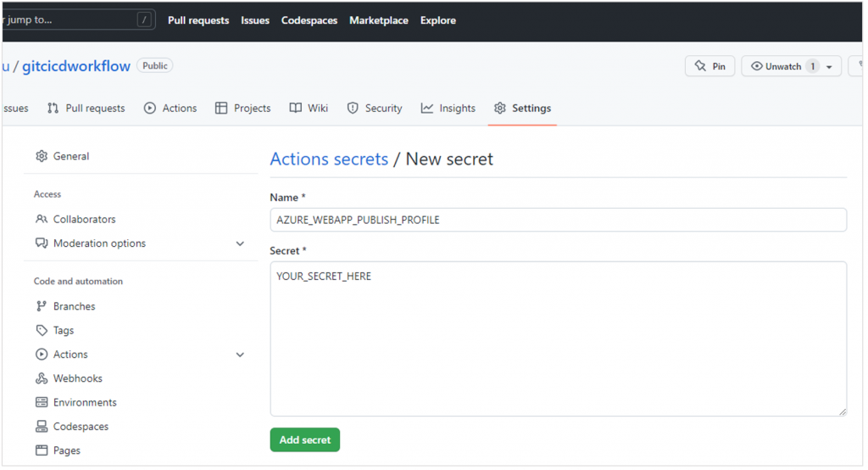
Task: Go back via Actions secrets breadcrumb link
Action: click(x=330, y=159)
